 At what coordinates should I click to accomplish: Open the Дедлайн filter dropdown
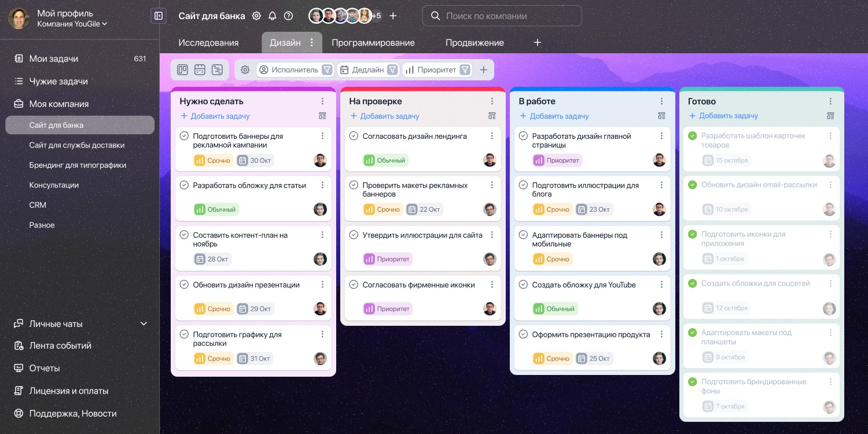point(369,70)
